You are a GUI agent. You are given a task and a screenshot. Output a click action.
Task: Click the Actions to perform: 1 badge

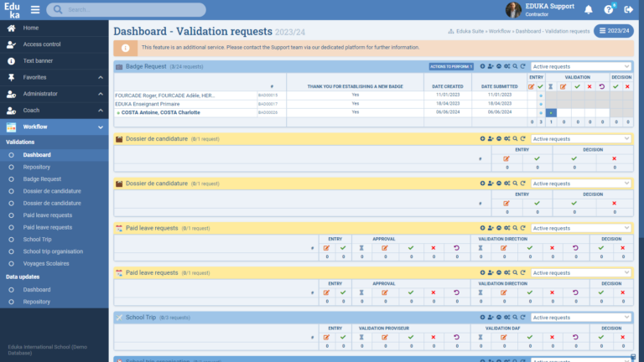[x=451, y=66]
